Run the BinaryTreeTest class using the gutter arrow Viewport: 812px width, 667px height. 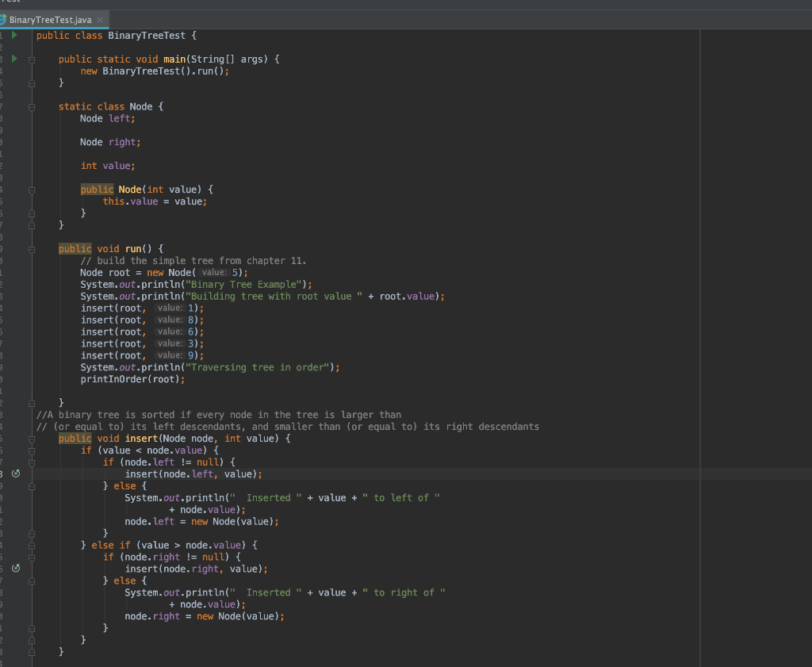click(x=14, y=35)
